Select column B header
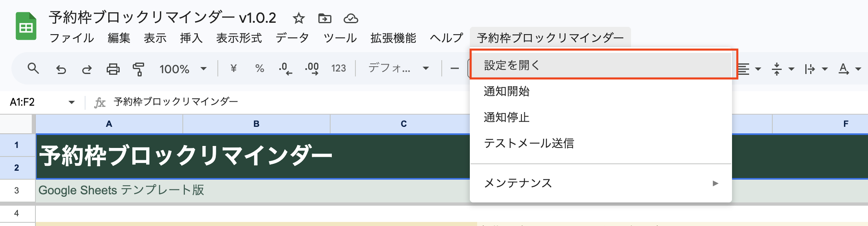Screen dimensions: 868x226 256,124
